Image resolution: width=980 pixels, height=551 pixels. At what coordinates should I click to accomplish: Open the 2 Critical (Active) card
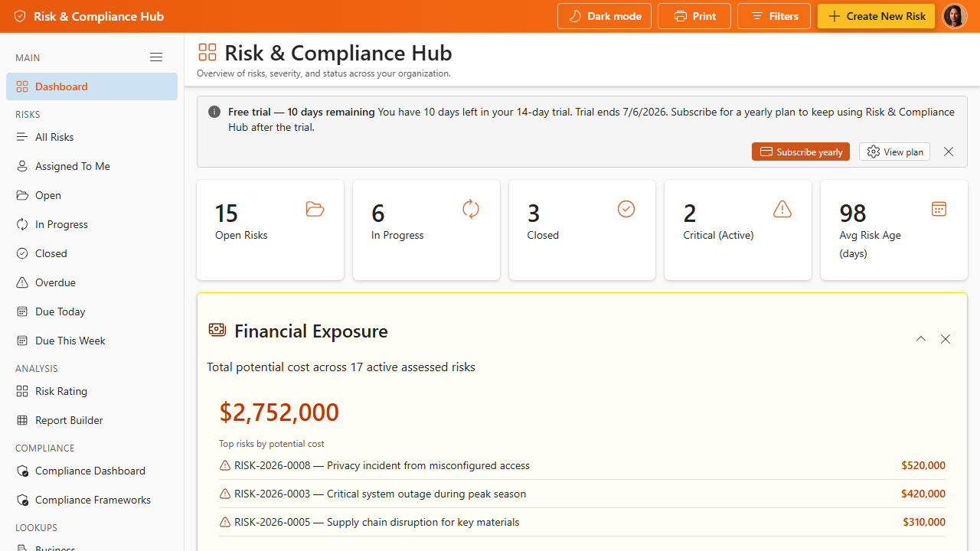click(x=738, y=230)
